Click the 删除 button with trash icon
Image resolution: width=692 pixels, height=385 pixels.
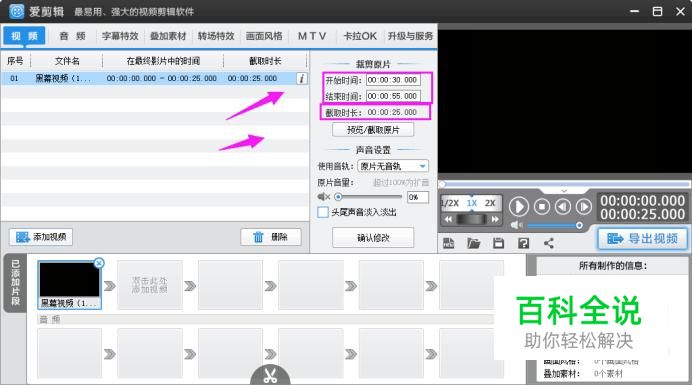click(x=271, y=237)
